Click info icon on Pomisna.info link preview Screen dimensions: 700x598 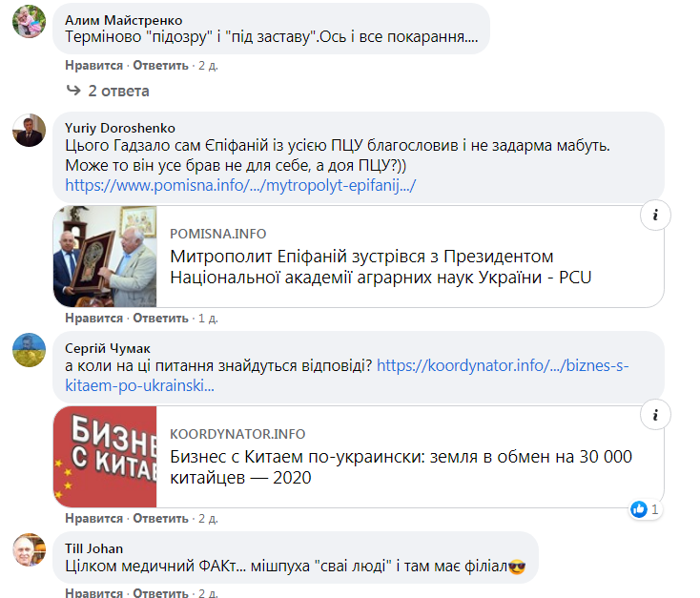[x=655, y=217]
